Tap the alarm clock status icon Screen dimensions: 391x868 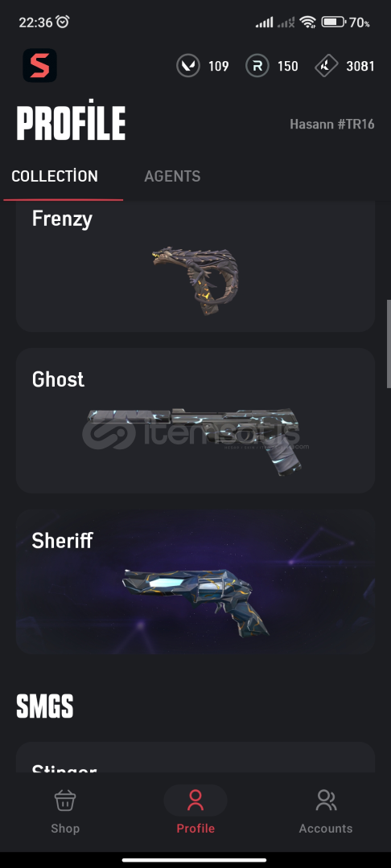63,22
